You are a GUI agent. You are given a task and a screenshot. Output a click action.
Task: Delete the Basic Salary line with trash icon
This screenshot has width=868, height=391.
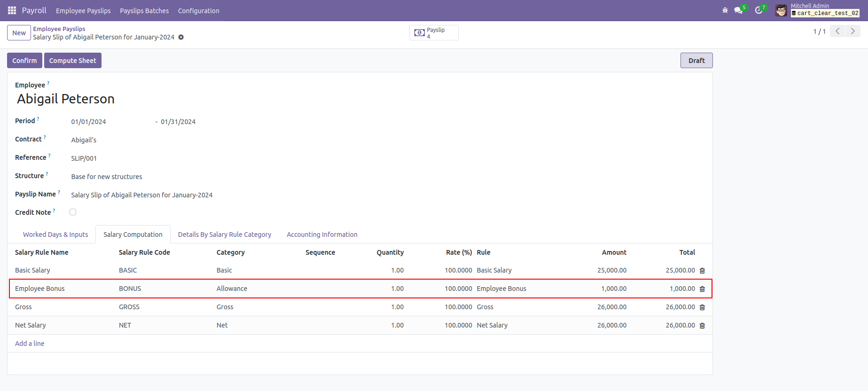click(702, 271)
